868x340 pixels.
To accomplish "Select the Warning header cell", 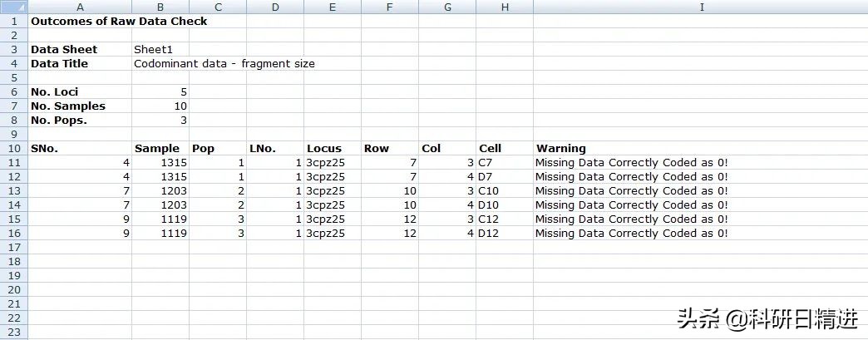I will click(700, 149).
